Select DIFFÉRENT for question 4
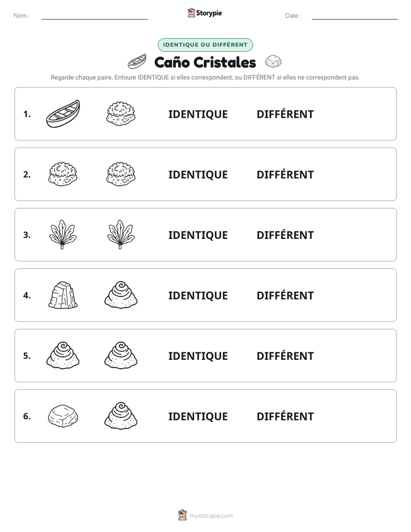Viewport: 411px width, 532px height. point(285,295)
